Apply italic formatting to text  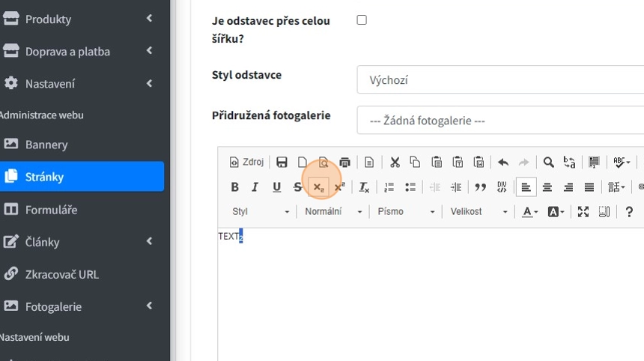pyautogui.click(x=255, y=187)
